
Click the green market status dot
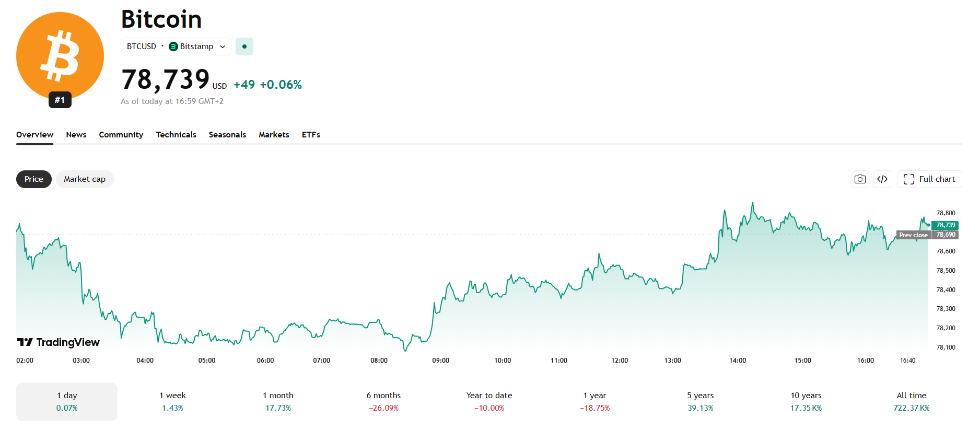pos(244,47)
